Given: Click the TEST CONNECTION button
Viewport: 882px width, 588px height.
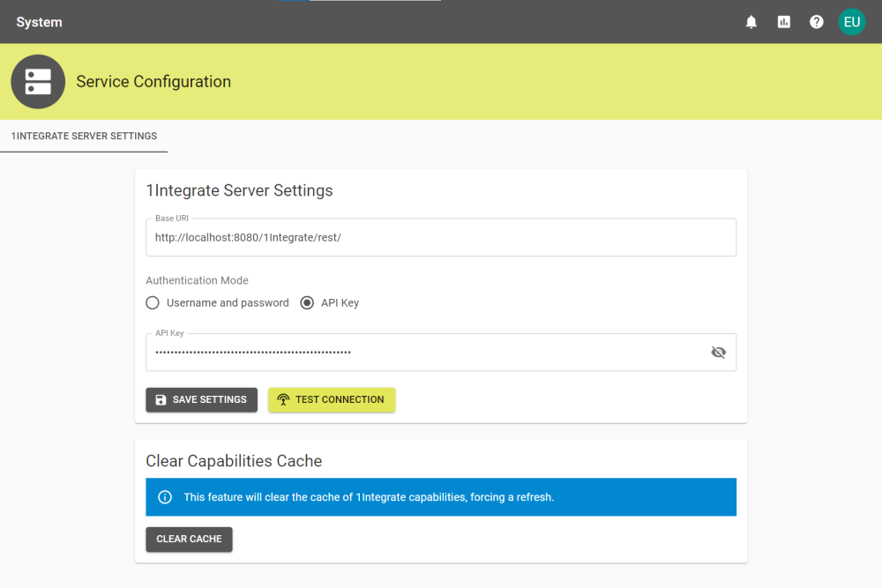Looking at the screenshot, I should 332,399.
